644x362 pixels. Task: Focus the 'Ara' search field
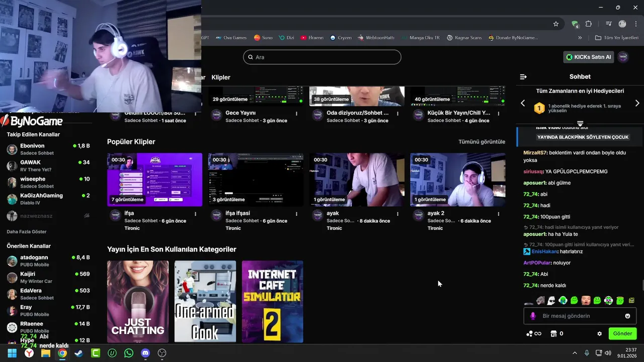322,57
